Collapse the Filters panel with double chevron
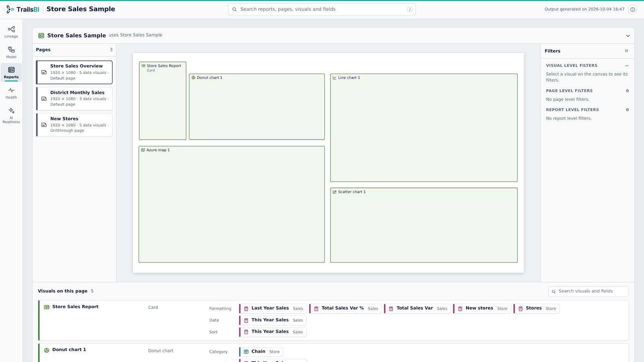The height and width of the screenshot is (362, 644). click(x=626, y=51)
